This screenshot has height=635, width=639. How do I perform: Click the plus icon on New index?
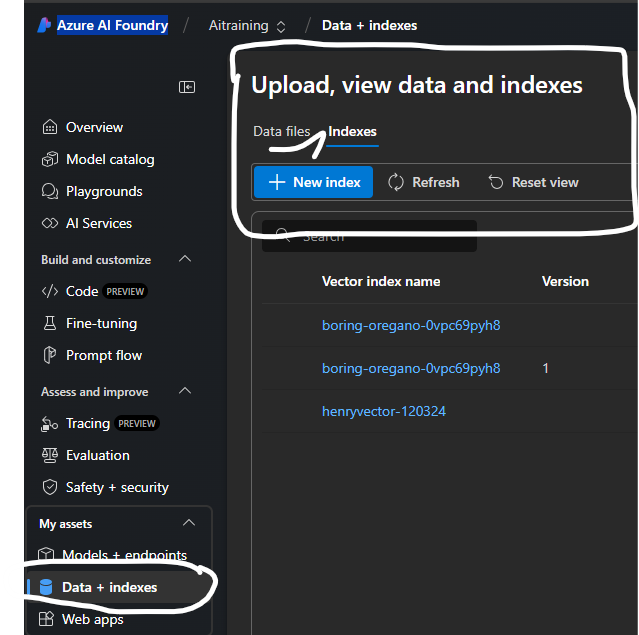coord(277,182)
